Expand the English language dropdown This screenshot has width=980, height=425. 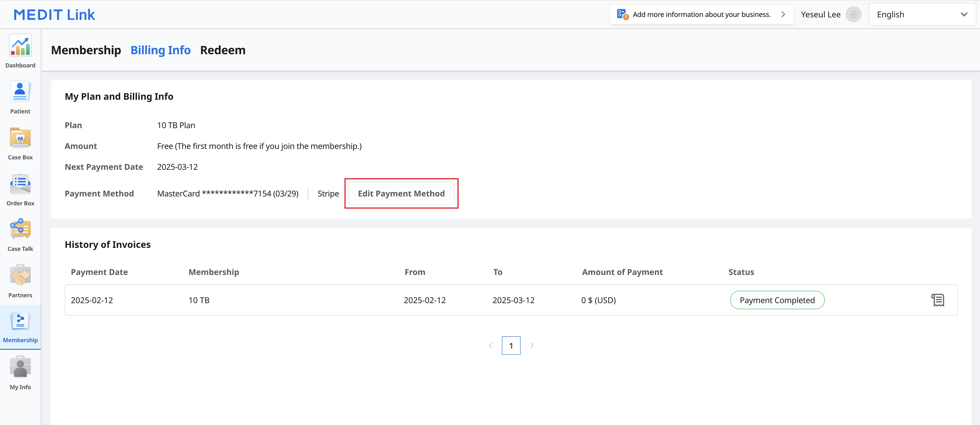coord(922,15)
